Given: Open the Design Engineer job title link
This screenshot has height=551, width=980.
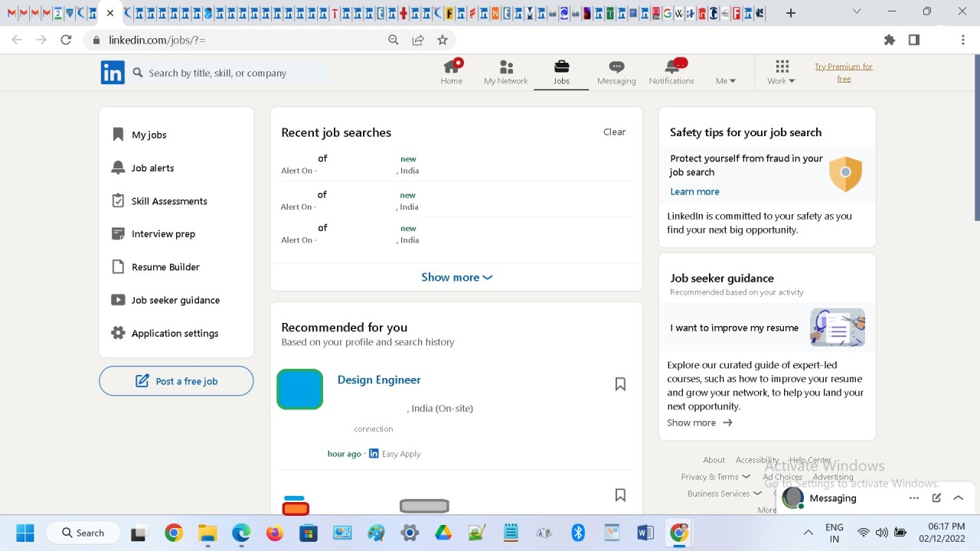Looking at the screenshot, I should [379, 380].
